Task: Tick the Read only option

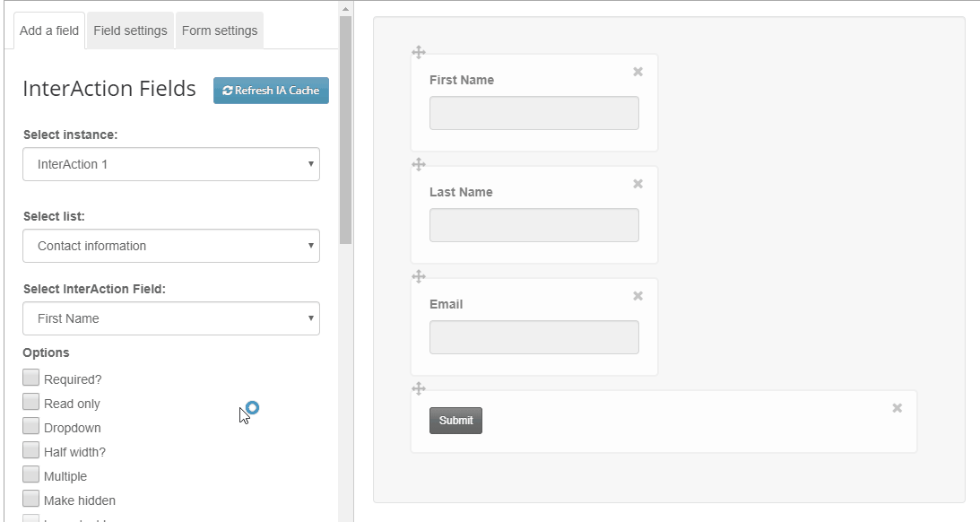Action: click(30, 401)
